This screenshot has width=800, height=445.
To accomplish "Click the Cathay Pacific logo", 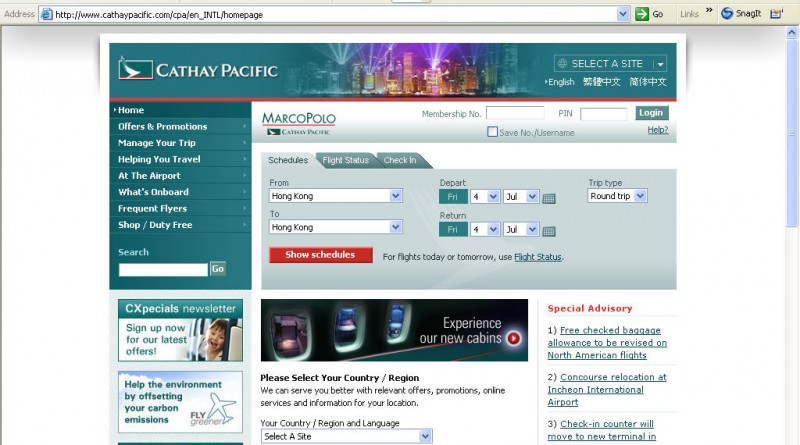I will pos(198,70).
